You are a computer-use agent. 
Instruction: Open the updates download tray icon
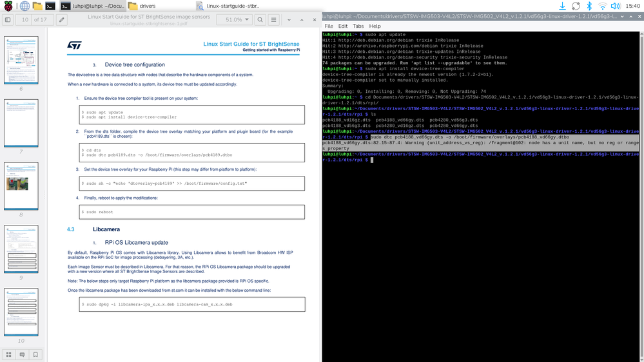(562, 6)
